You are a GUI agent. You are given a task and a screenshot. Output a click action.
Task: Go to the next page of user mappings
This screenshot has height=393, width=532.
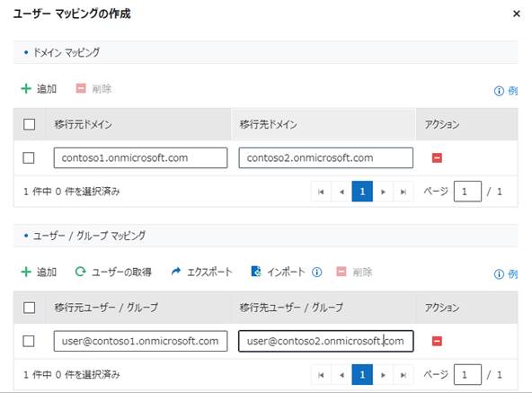pyautogui.click(x=383, y=375)
